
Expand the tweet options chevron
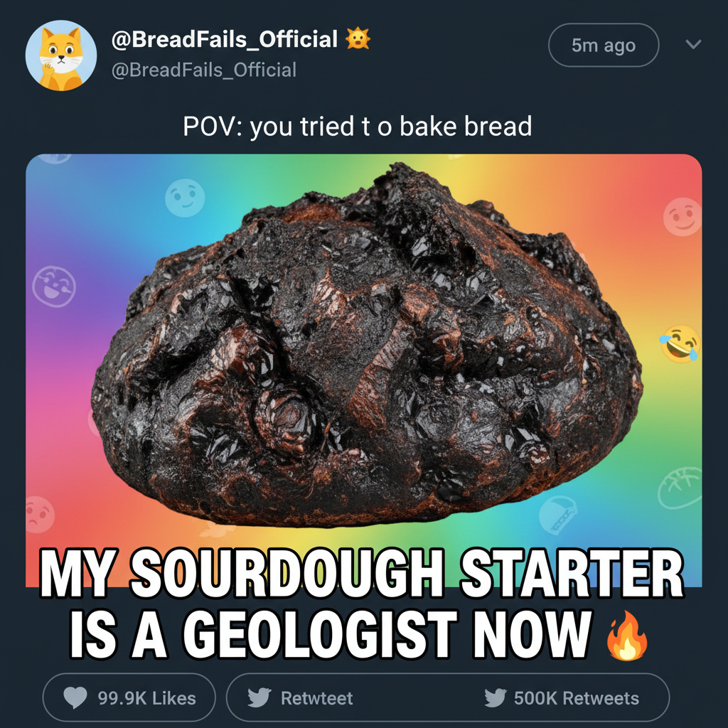click(x=693, y=45)
